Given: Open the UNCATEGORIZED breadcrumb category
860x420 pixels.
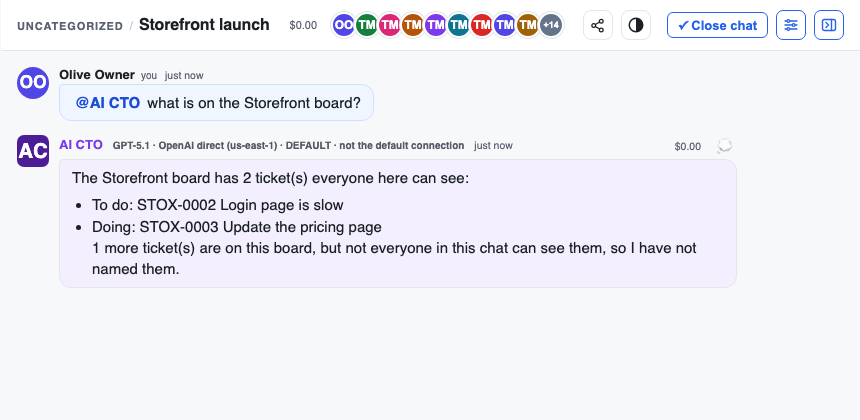Looking at the screenshot, I should (70, 26).
